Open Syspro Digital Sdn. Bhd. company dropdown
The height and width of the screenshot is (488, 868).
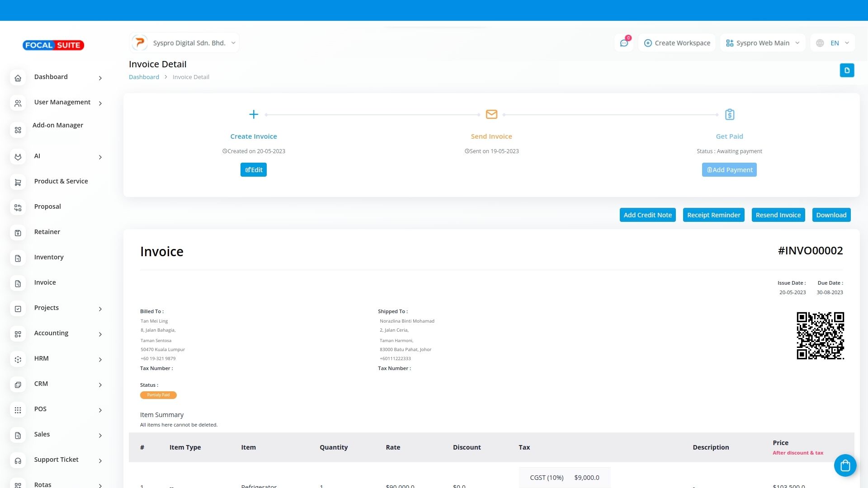184,43
